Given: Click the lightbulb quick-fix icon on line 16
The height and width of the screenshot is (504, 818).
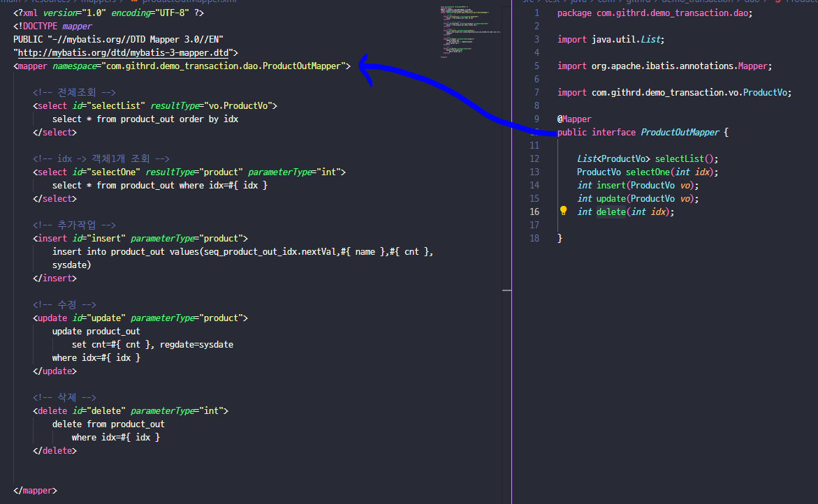Looking at the screenshot, I should click(564, 211).
